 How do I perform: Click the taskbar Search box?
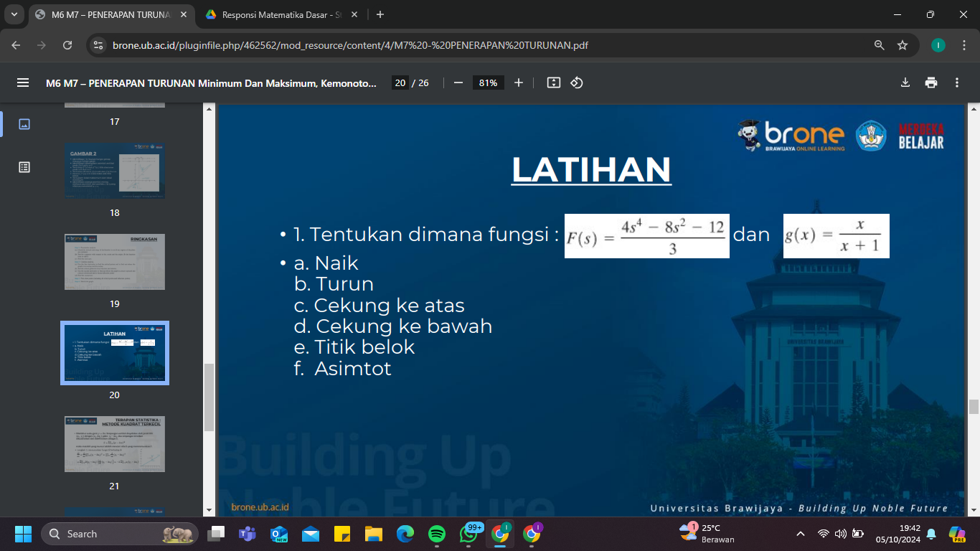click(x=120, y=534)
